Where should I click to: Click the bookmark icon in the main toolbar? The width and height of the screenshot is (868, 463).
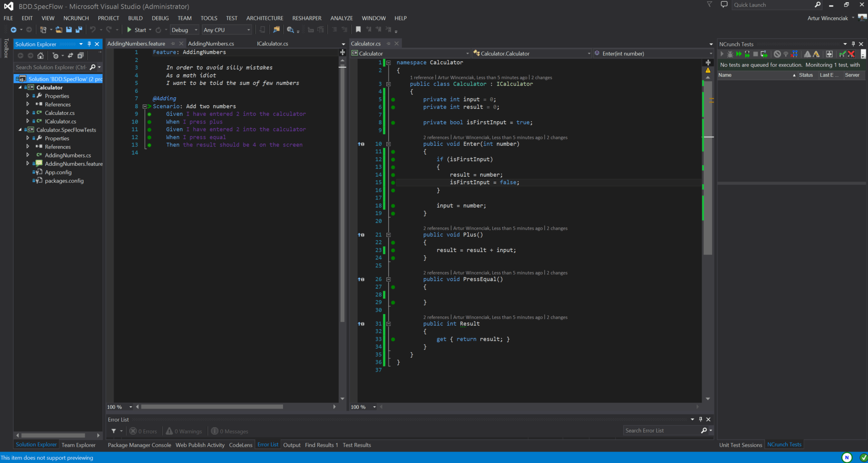coord(358,30)
